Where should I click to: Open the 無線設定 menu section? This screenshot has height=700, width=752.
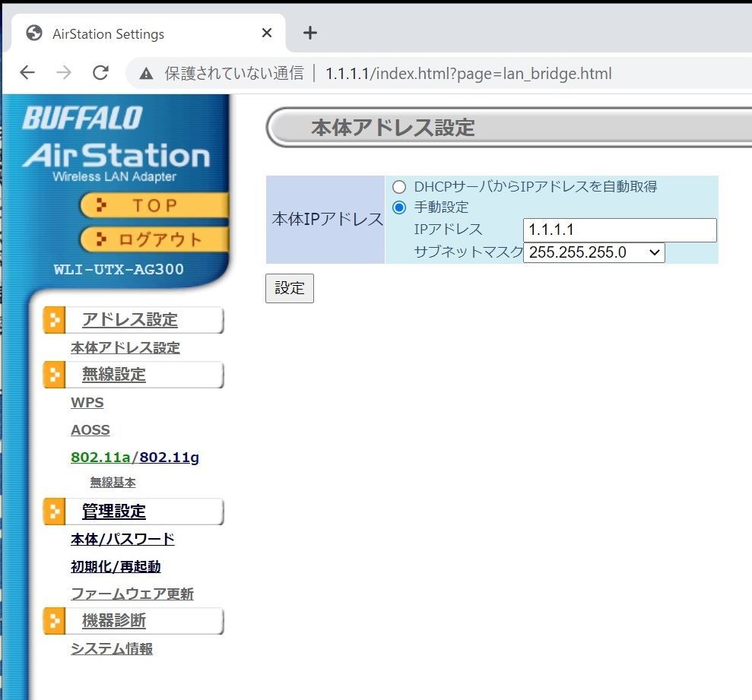pyautogui.click(x=113, y=375)
